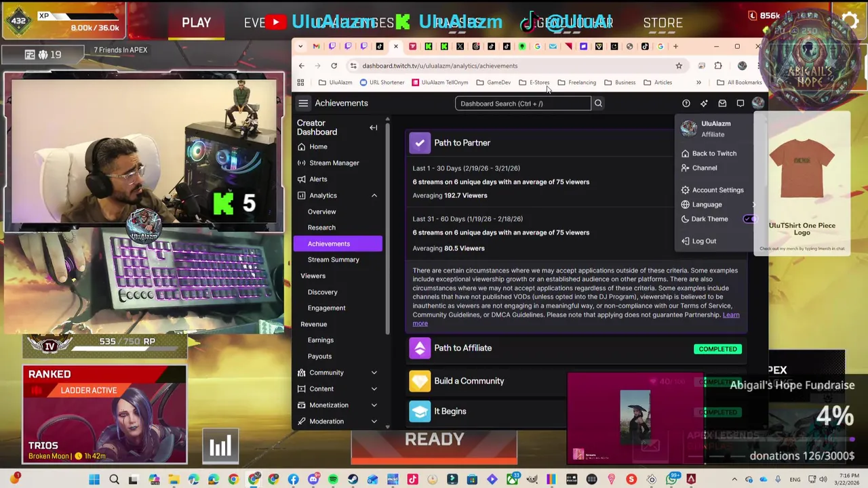Screen dimensions: 868x488
Task: Open the All Bookmarks folder
Action: 739,83
